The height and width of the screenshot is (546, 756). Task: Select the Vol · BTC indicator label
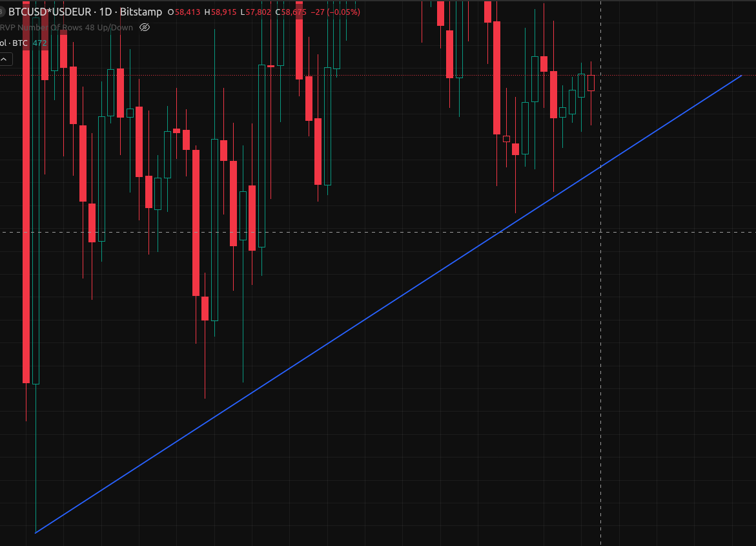pyautogui.click(x=14, y=43)
